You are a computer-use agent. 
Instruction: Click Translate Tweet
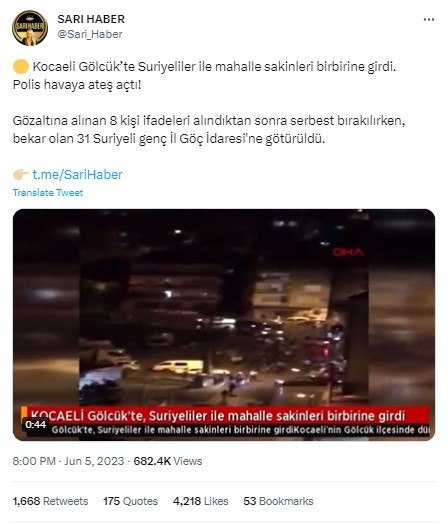[48, 193]
